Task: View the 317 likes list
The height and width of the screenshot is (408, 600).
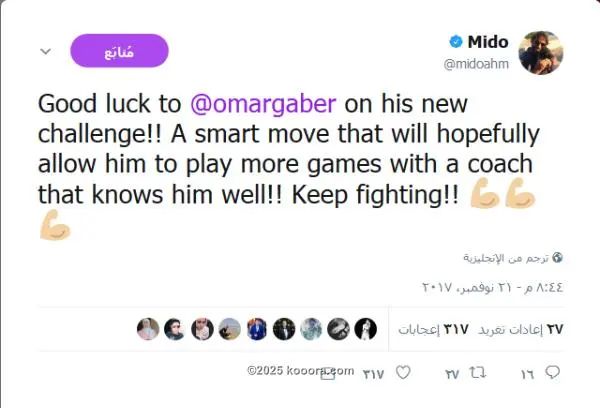Action: [x=433, y=329]
